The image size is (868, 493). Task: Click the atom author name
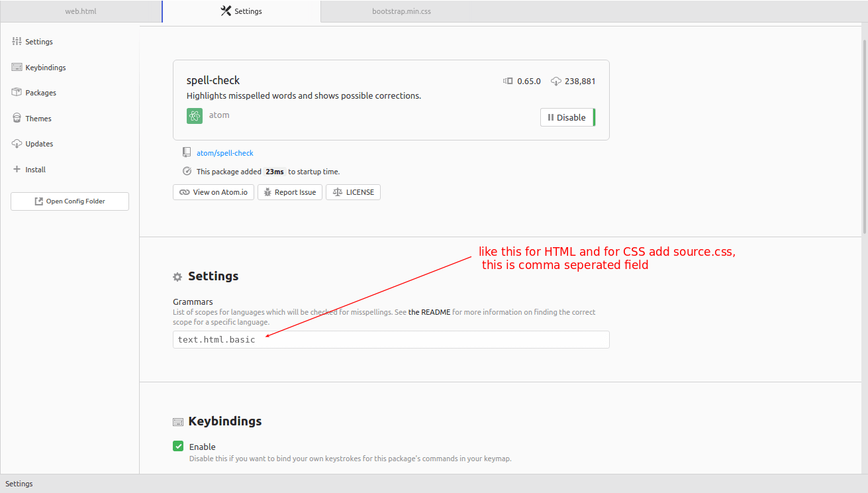point(219,115)
